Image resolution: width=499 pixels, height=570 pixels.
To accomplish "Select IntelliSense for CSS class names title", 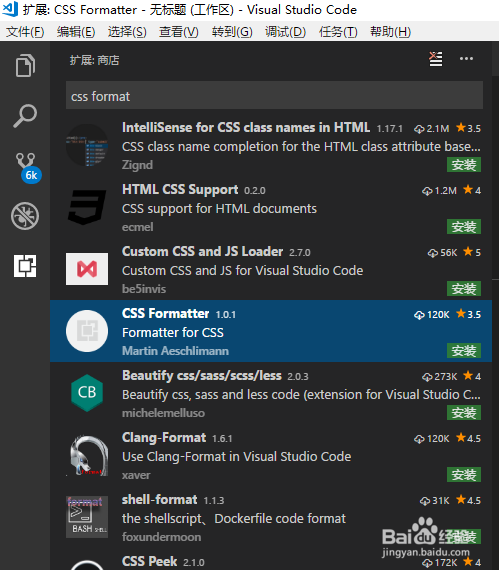I will (246, 128).
